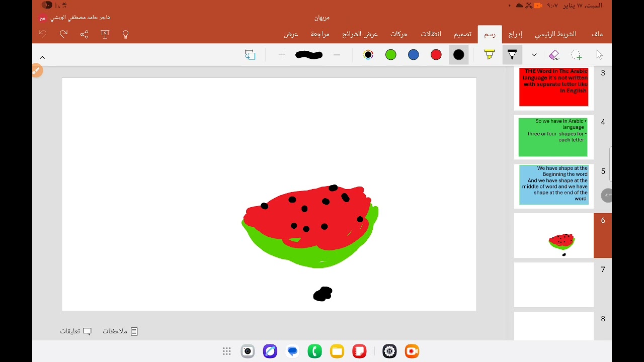Activate the lasso select tool
Viewport: 644px width, 362px height.
pyautogui.click(x=577, y=55)
